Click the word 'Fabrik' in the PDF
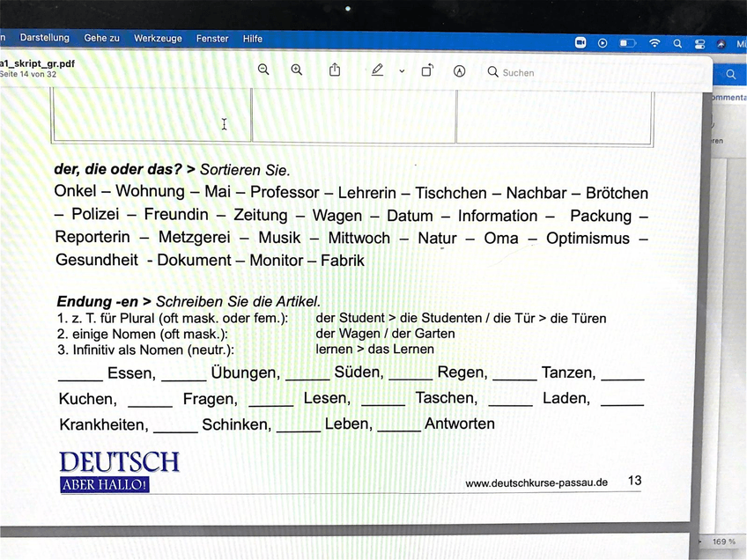 (x=343, y=261)
